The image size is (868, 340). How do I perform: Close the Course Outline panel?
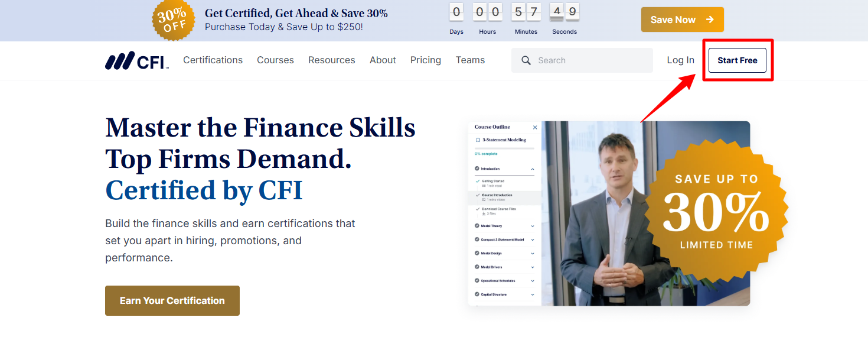[535, 127]
